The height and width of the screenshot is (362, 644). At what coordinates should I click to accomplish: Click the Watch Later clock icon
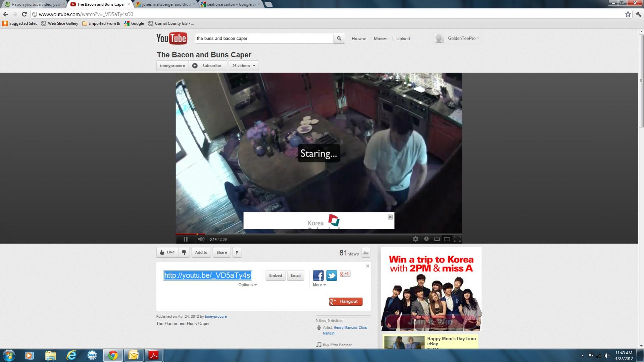pos(426,239)
